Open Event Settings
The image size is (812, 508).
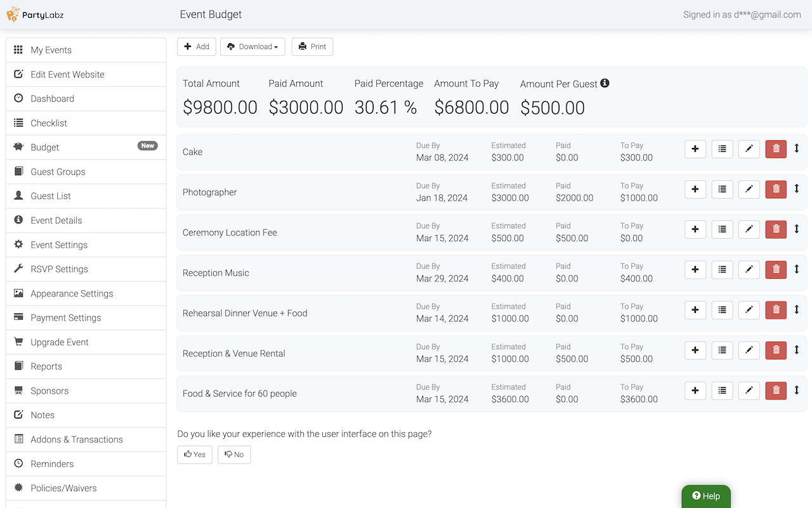(86, 244)
